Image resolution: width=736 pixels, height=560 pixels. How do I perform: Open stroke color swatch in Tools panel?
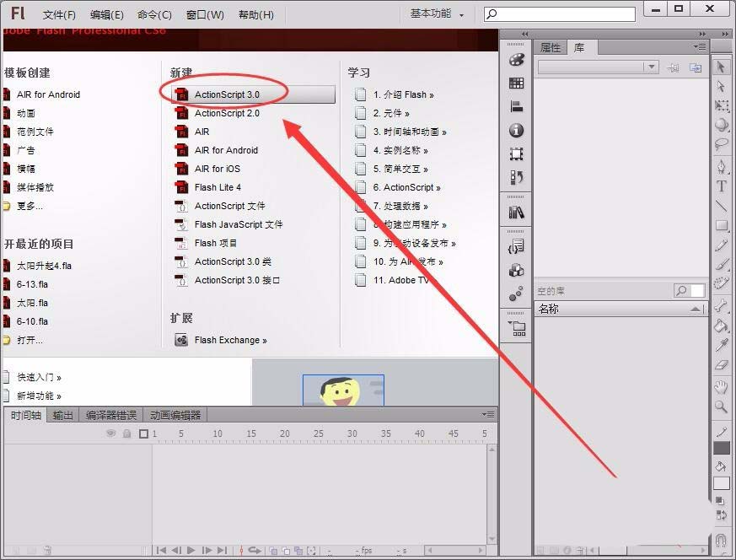point(722,448)
